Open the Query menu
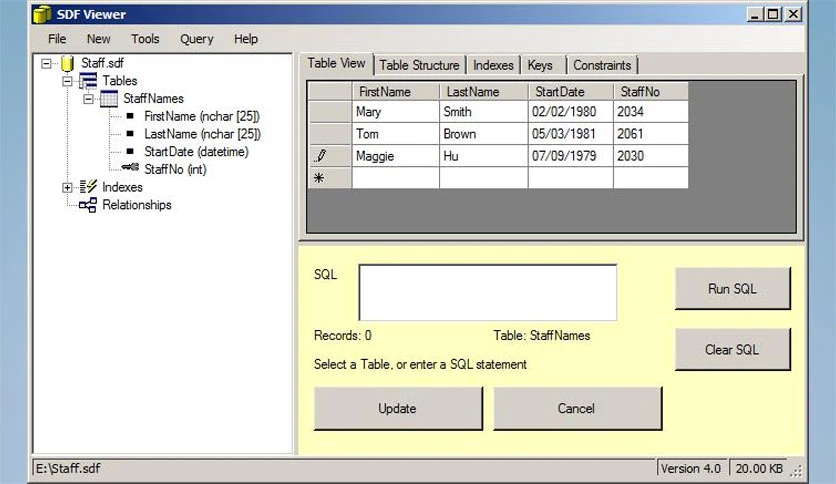This screenshot has height=484, width=836. 197,39
